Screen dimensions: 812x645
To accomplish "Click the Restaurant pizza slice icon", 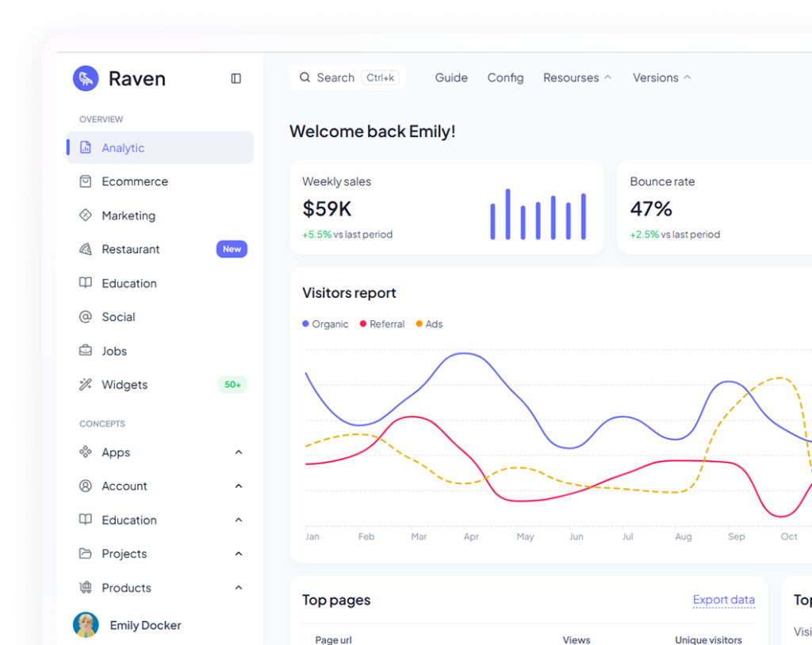I will [86, 249].
